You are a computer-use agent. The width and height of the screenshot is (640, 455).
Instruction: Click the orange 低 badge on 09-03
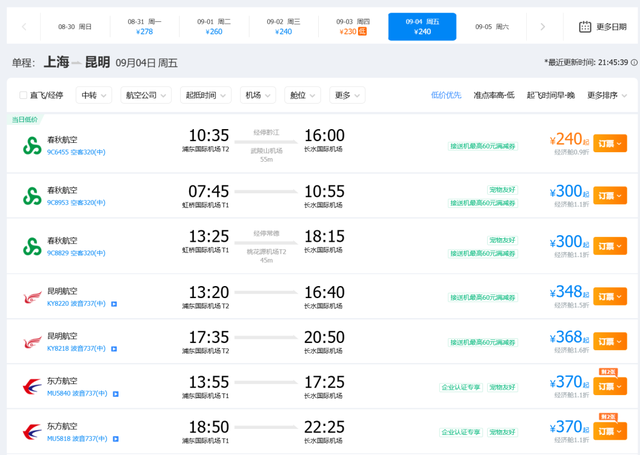(x=362, y=31)
